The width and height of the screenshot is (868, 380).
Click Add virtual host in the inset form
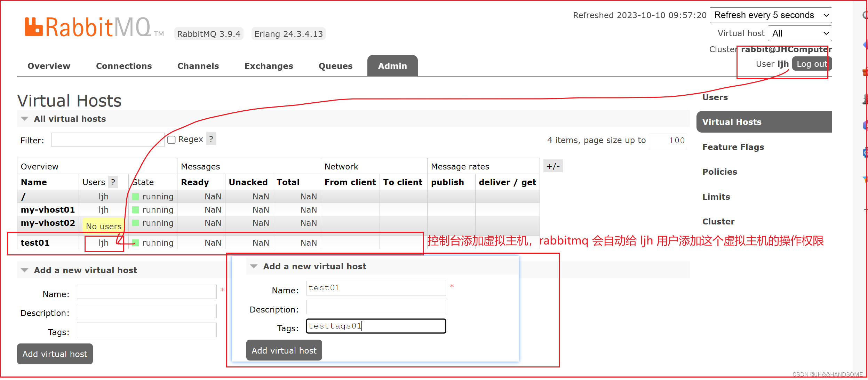[x=284, y=350]
